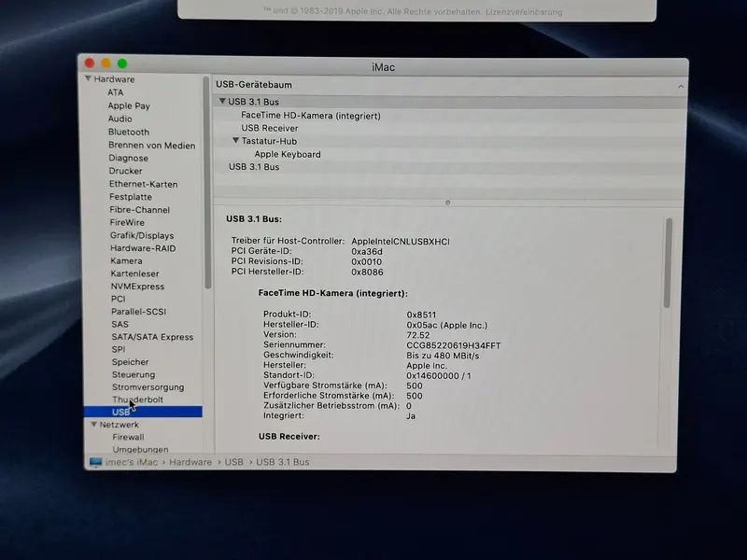Collapse the Netzwerk section in sidebar

click(x=94, y=424)
